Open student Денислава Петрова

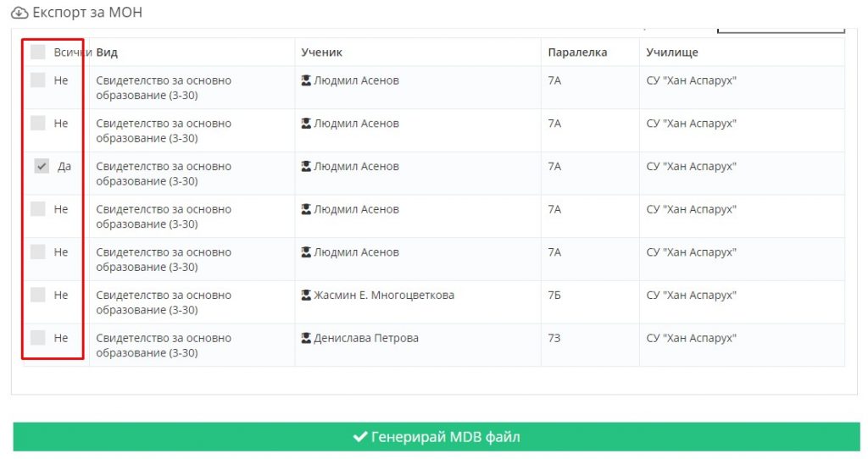coord(366,338)
